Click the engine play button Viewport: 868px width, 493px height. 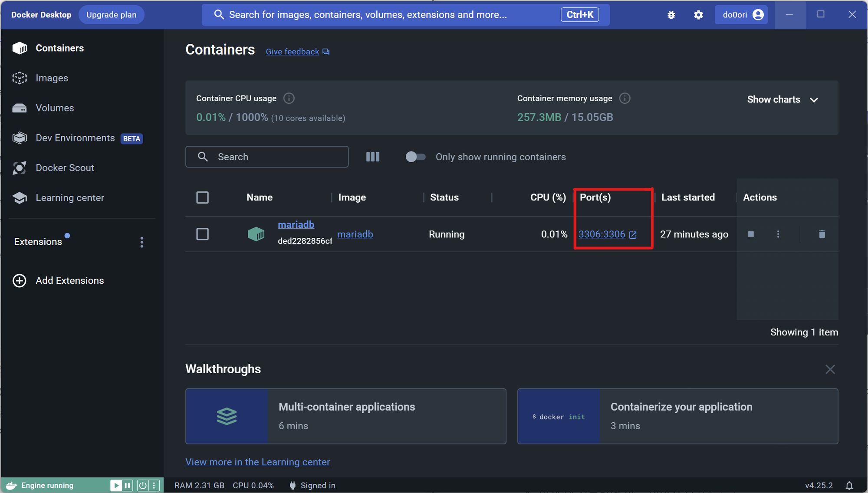click(x=116, y=485)
